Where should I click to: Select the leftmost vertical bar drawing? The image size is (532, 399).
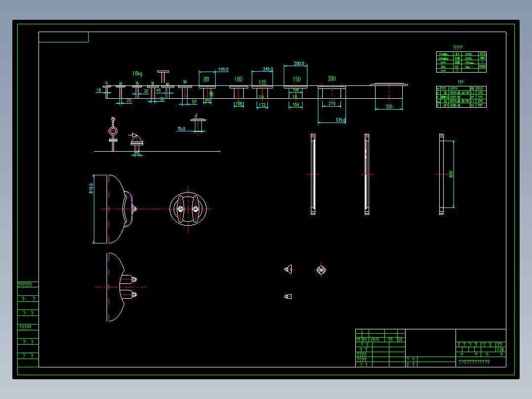[x=313, y=174]
